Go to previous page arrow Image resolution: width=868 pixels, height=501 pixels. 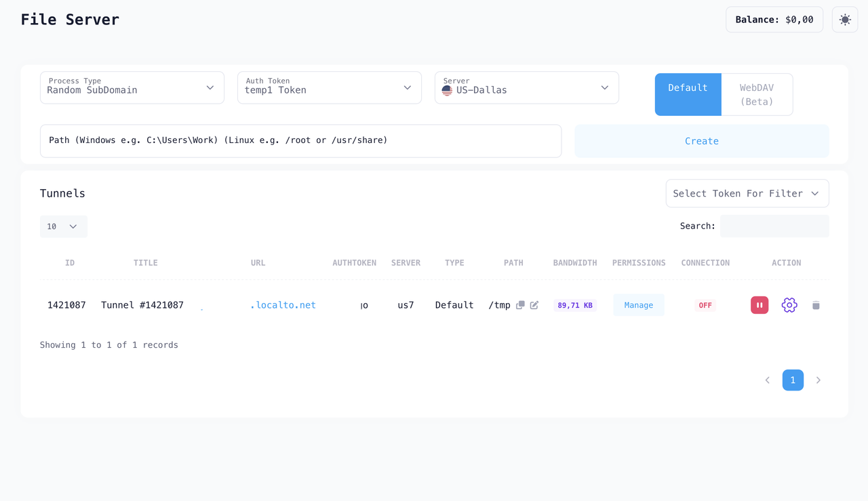(x=768, y=380)
